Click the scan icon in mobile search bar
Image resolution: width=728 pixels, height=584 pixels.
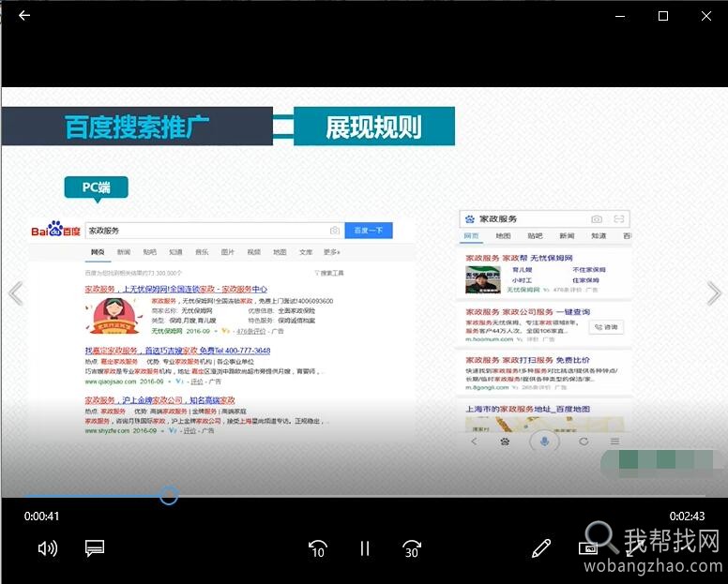click(x=619, y=219)
